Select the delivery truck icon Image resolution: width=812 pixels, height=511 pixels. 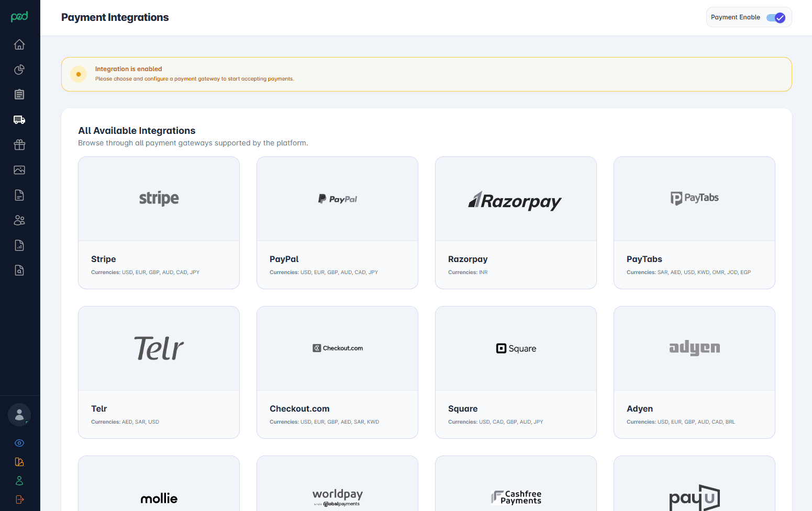[x=19, y=120]
